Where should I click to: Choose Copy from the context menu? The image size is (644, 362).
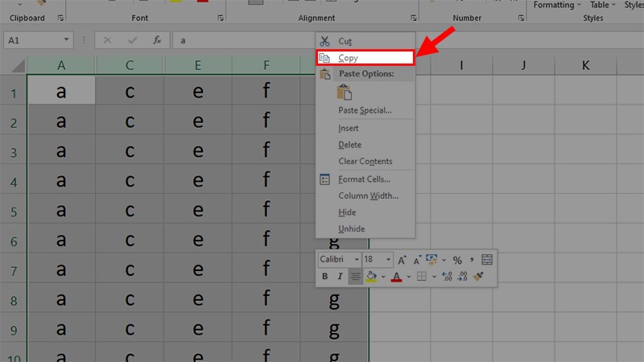coord(365,58)
